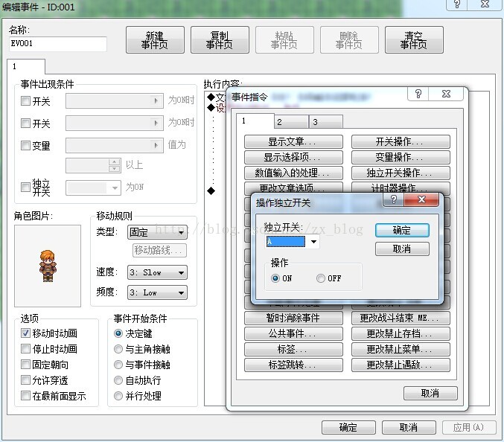Toggle 独立开关 condition checkbox

coord(25,187)
